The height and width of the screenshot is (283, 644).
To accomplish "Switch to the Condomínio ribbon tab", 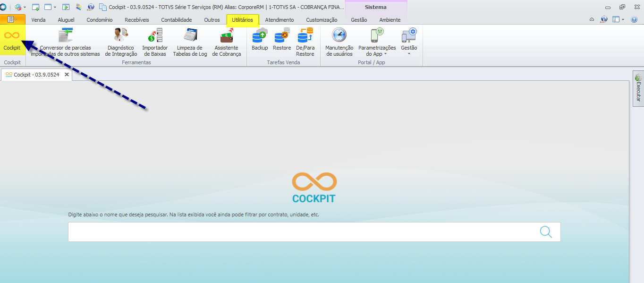I will (x=100, y=20).
